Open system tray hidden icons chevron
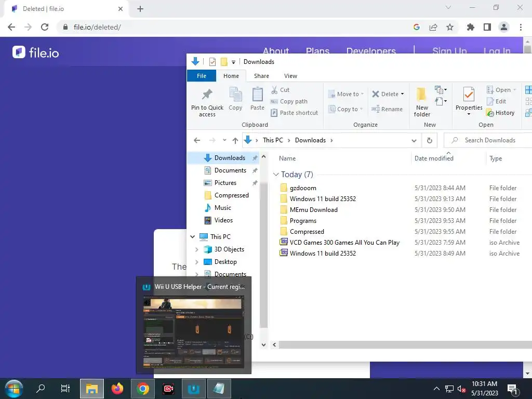This screenshot has height=399, width=532. coord(436,389)
